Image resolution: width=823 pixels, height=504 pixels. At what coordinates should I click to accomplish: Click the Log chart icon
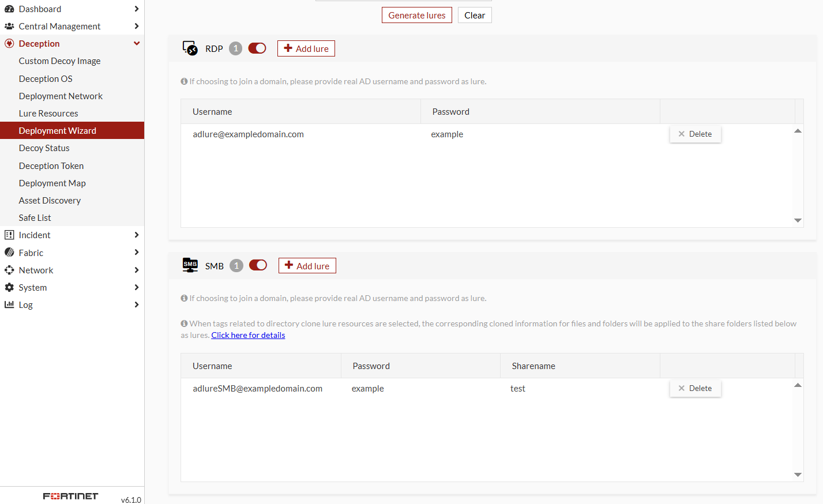[9, 304]
